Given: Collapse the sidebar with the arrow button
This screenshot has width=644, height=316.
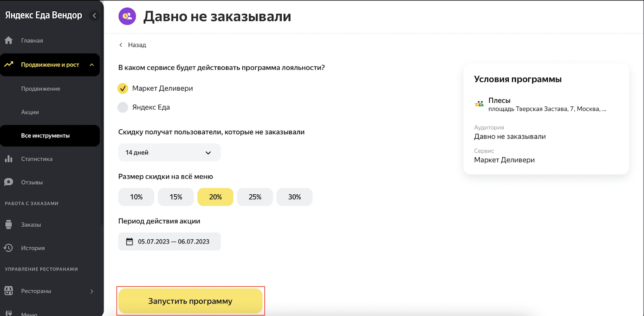Looking at the screenshot, I should [x=95, y=16].
